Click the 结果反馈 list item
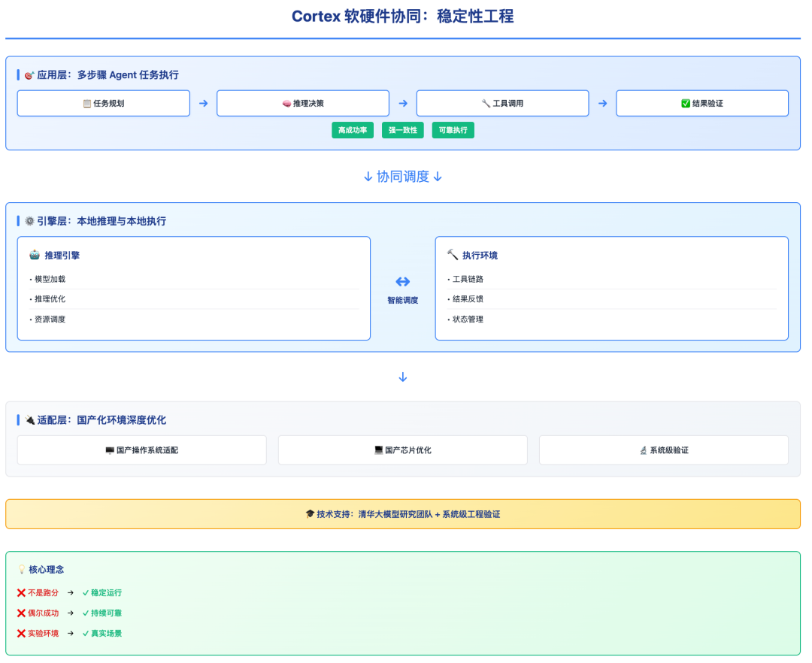Viewport: 812px width, 663px height. click(612, 299)
